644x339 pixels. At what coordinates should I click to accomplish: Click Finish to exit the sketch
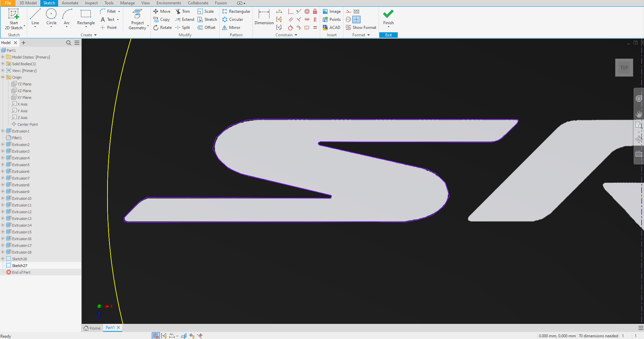coord(388,17)
